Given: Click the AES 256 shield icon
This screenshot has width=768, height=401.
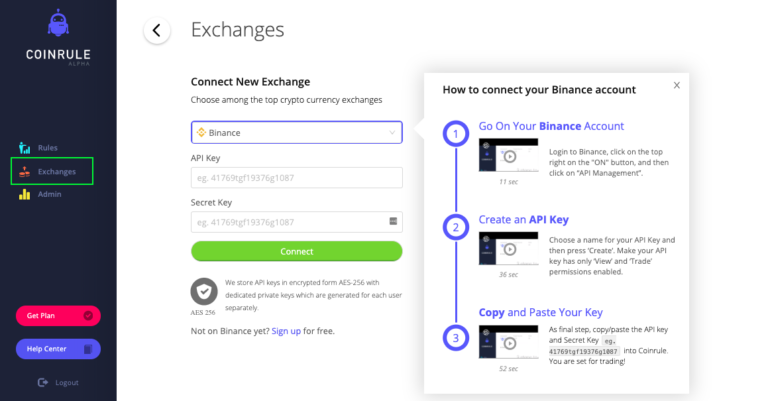Looking at the screenshot, I should click(x=204, y=292).
